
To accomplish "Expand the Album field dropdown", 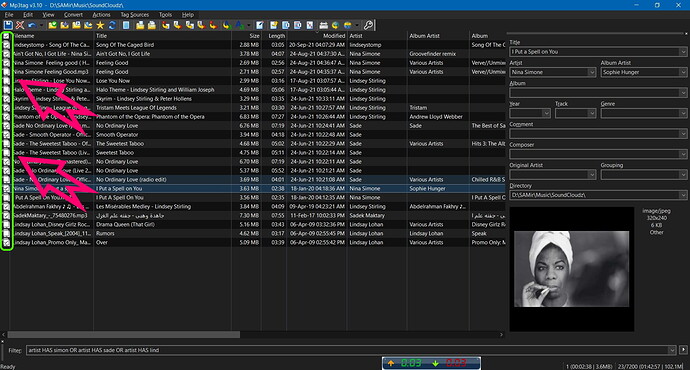I will pyautogui.click(x=683, y=93).
